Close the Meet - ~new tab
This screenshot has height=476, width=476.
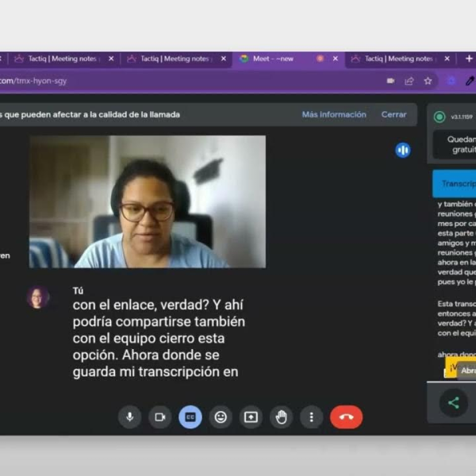click(336, 59)
